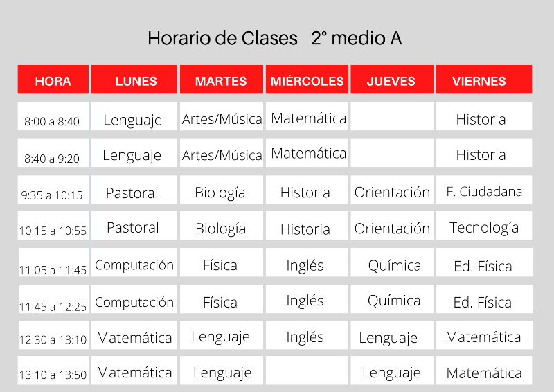Select the Tecnología class cell

pyautogui.click(x=484, y=227)
